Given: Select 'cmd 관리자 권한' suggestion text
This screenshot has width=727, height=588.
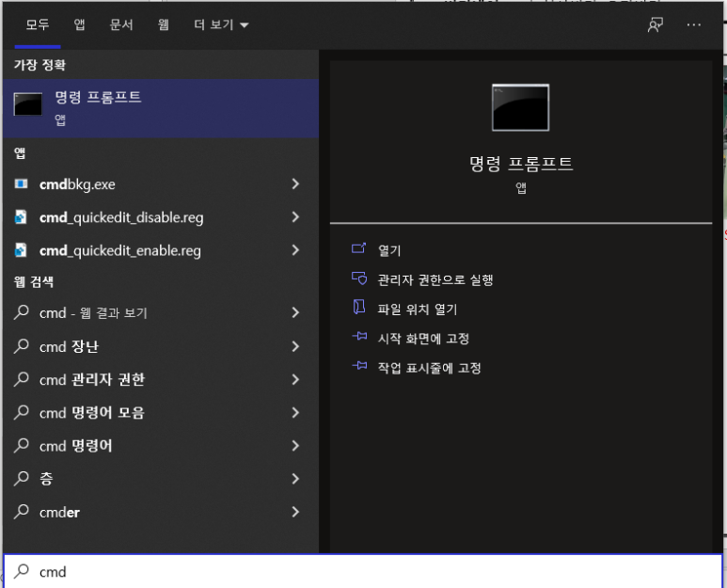Looking at the screenshot, I should 92,380.
